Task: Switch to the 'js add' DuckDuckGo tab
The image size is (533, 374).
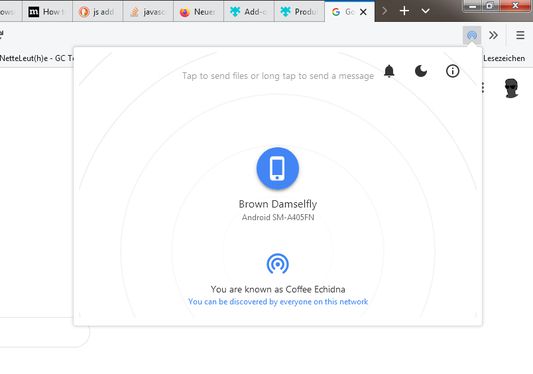Action: (98, 12)
